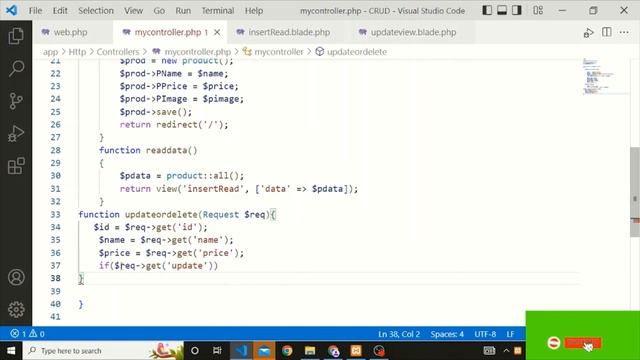Image resolution: width=640 pixels, height=360 pixels.
Task: Open the View menu
Action: click(133, 11)
